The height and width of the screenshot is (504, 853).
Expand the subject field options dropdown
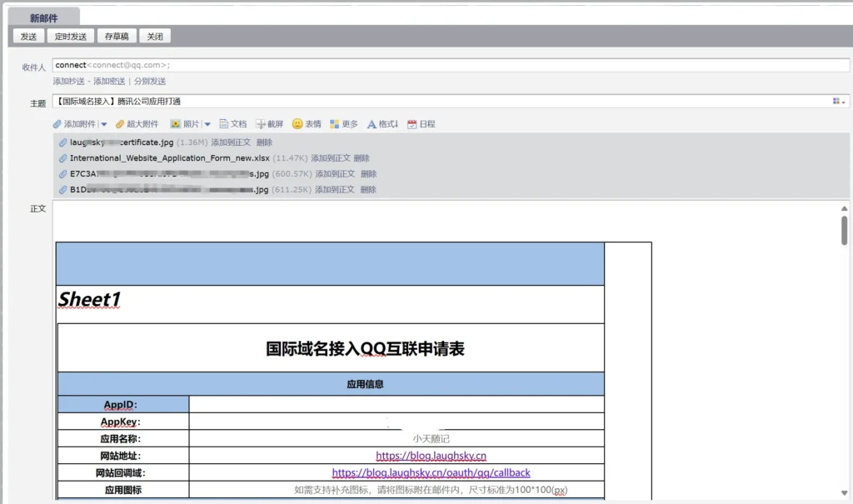point(841,100)
